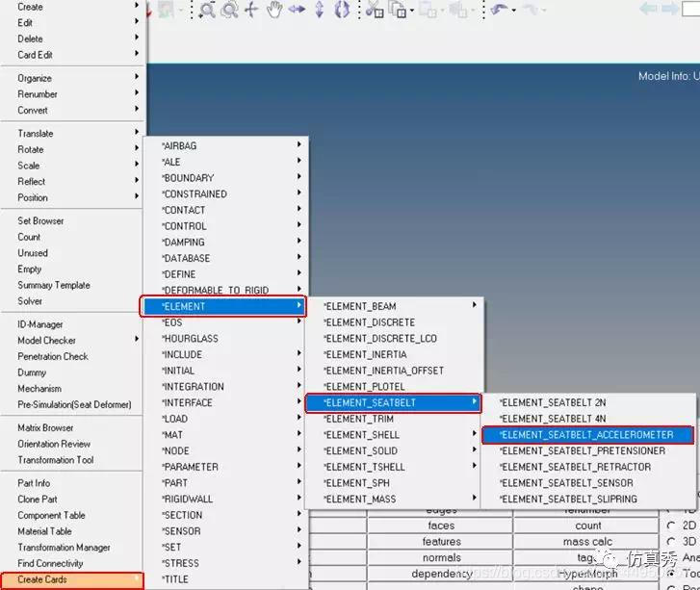
Task: Click the vertical double-arrow view icon
Action: 320,10
